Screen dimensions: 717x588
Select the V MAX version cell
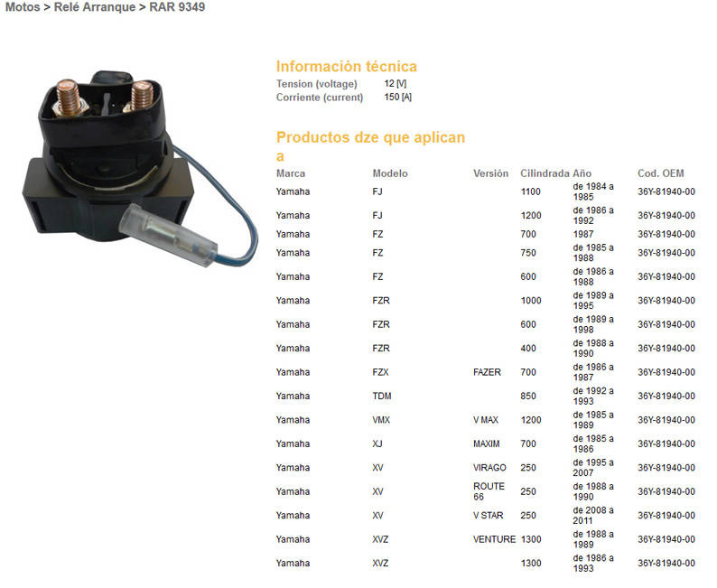point(486,420)
